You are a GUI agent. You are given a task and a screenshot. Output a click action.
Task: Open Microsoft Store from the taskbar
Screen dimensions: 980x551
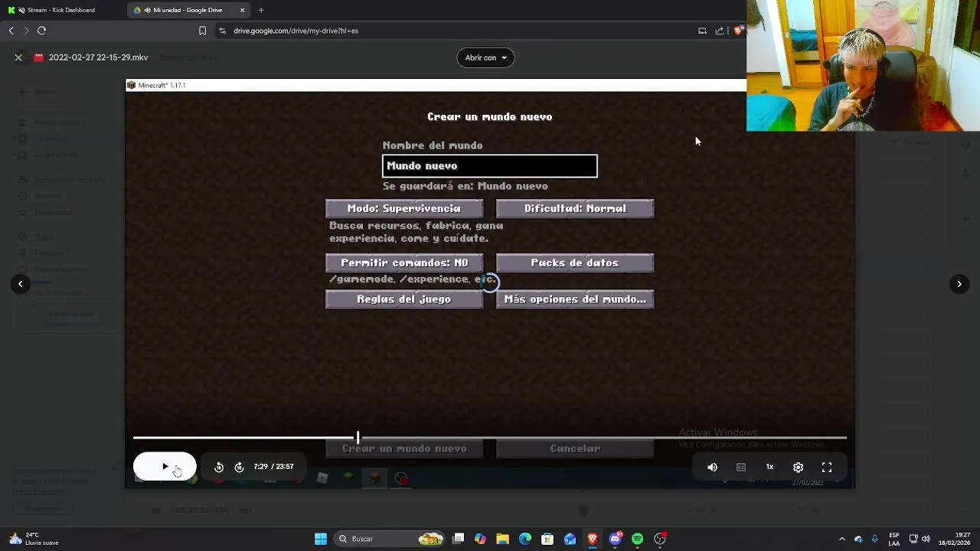click(547, 539)
